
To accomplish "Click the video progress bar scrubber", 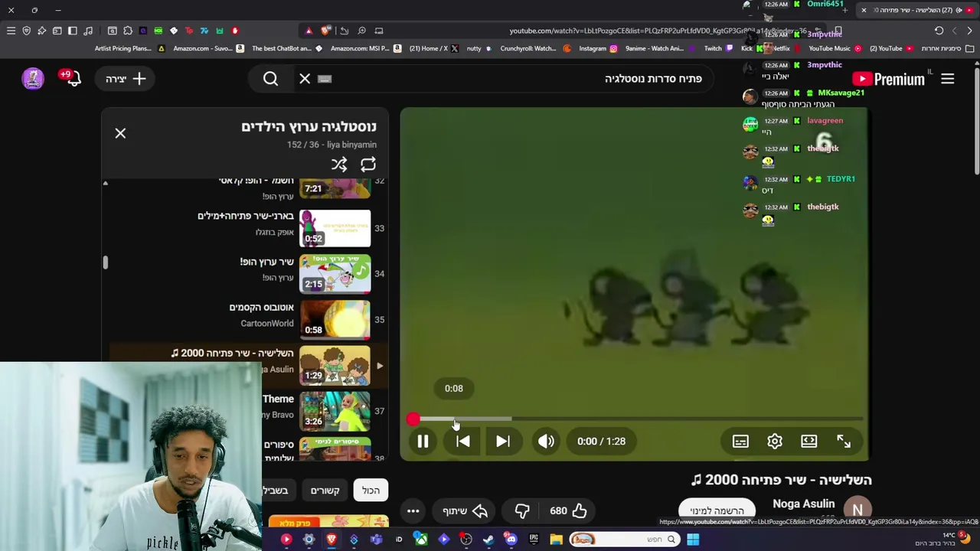I will [413, 419].
